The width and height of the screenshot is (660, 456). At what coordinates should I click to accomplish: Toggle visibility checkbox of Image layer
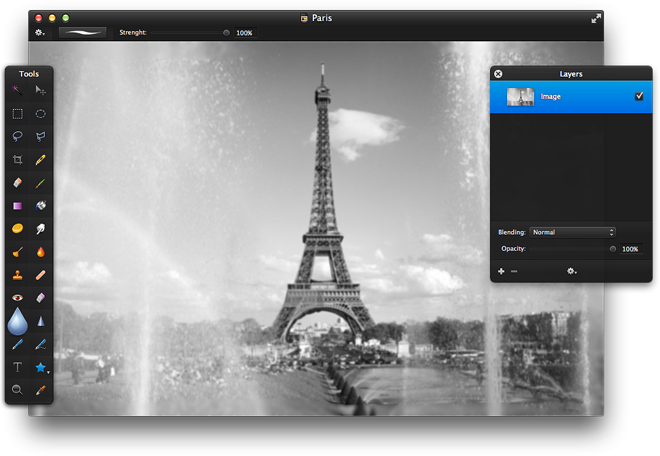(x=639, y=96)
